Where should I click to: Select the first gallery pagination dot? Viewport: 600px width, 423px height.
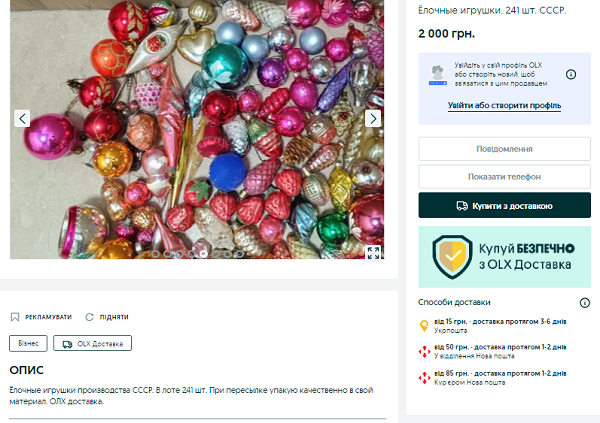[x=155, y=254]
